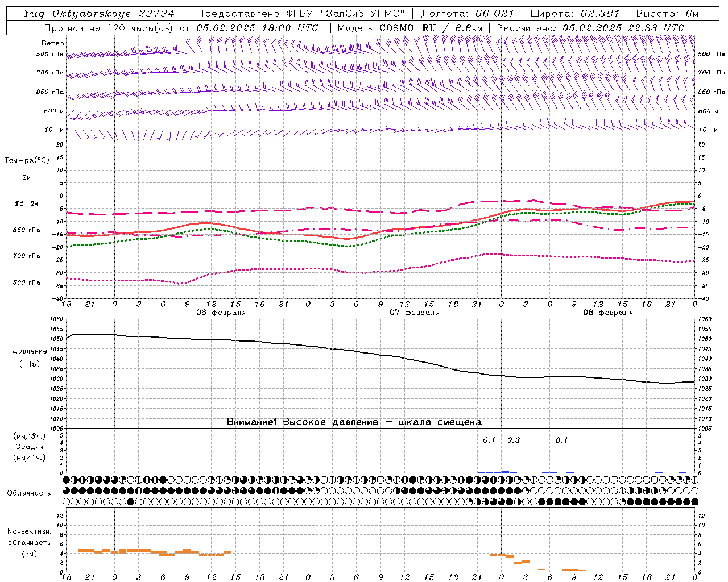This screenshot has height=582, width=728.
Task: Click the Тем-ра(°C) axis label
Action: pyautogui.click(x=27, y=161)
